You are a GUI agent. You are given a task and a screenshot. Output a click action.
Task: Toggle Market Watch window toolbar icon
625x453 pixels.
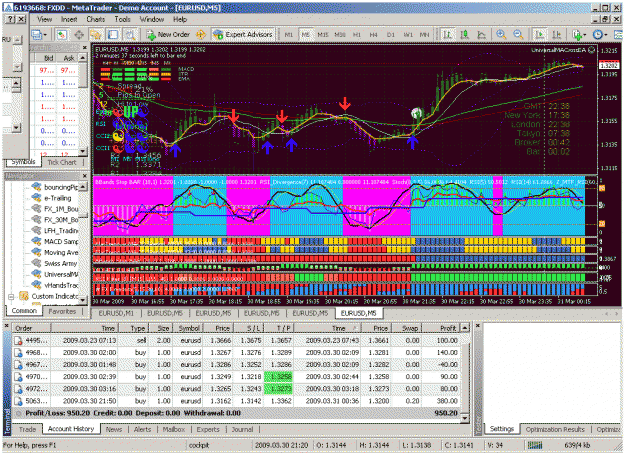click(x=61, y=35)
